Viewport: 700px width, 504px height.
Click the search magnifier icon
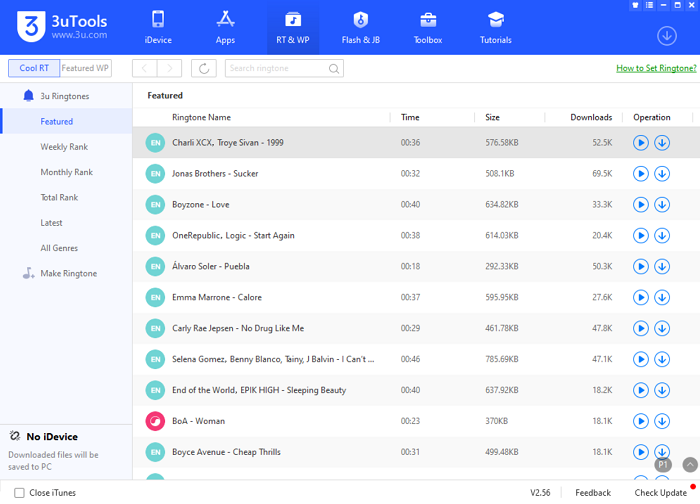click(x=333, y=68)
